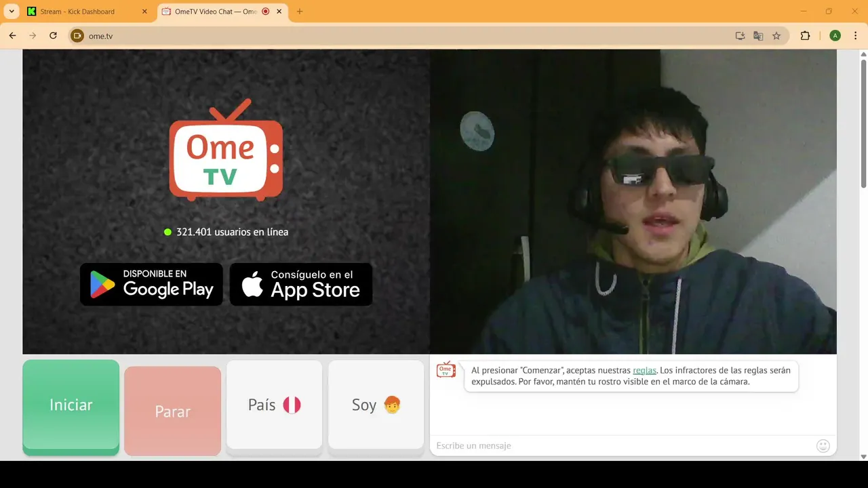Go back to previous page
The height and width of the screenshot is (488, 868).
12,36
